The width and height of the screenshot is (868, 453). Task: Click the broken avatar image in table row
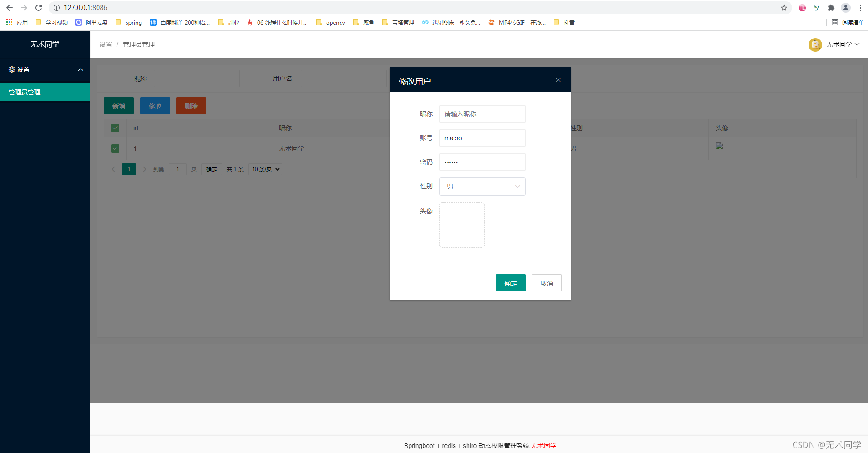[x=719, y=146]
